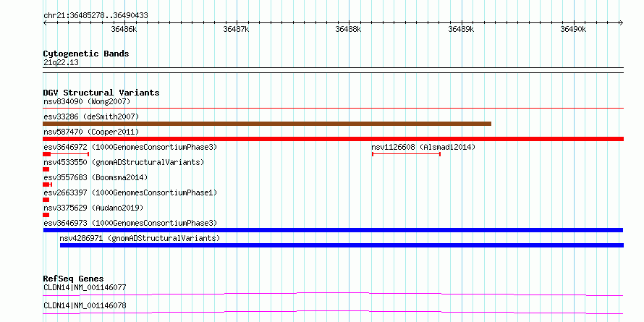
Task: Click the small red nsv4533550 block
Action: point(46,169)
